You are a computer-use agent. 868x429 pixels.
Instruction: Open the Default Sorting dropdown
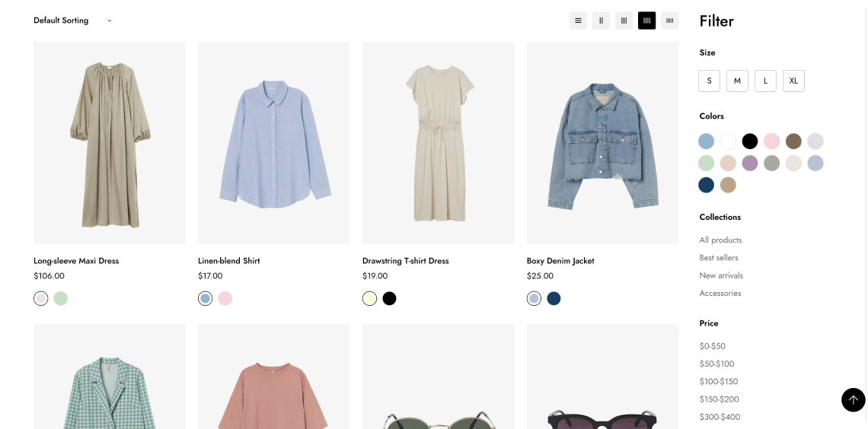click(72, 21)
